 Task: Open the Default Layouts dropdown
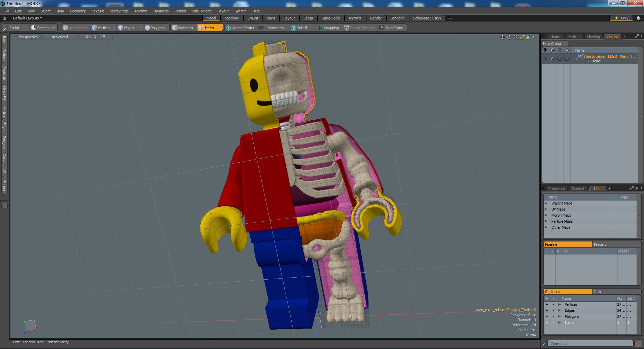pyautogui.click(x=28, y=18)
